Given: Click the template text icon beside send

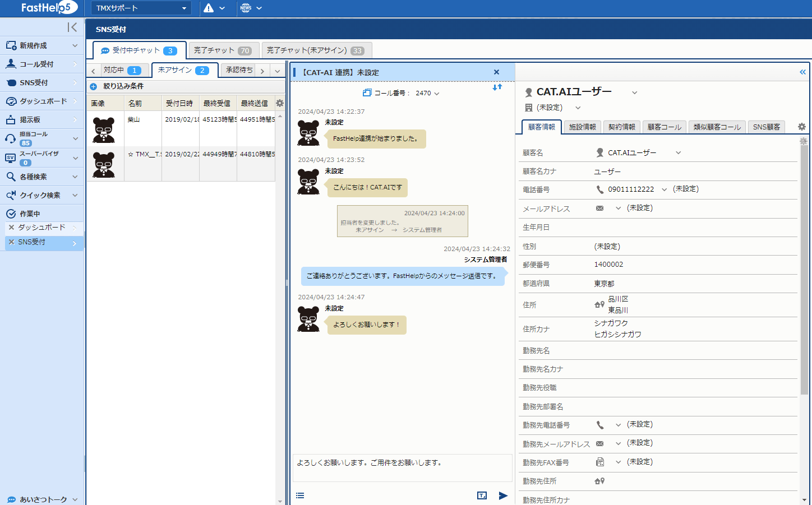Looking at the screenshot, I should pos(482,495).
